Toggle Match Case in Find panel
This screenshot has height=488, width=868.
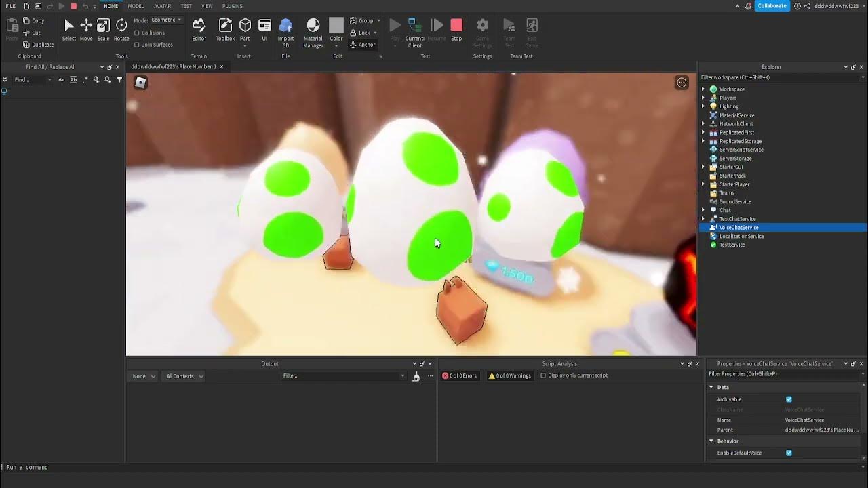(61, 80)
